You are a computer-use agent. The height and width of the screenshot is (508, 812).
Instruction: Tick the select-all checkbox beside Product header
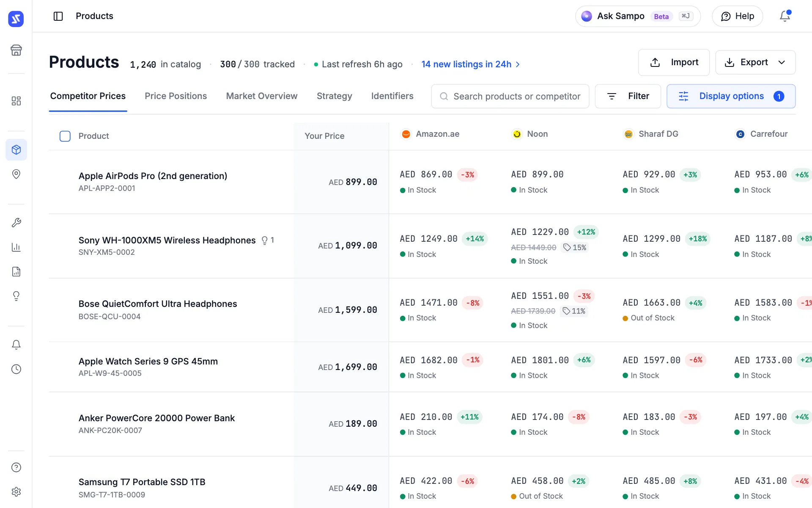[65, 136]
